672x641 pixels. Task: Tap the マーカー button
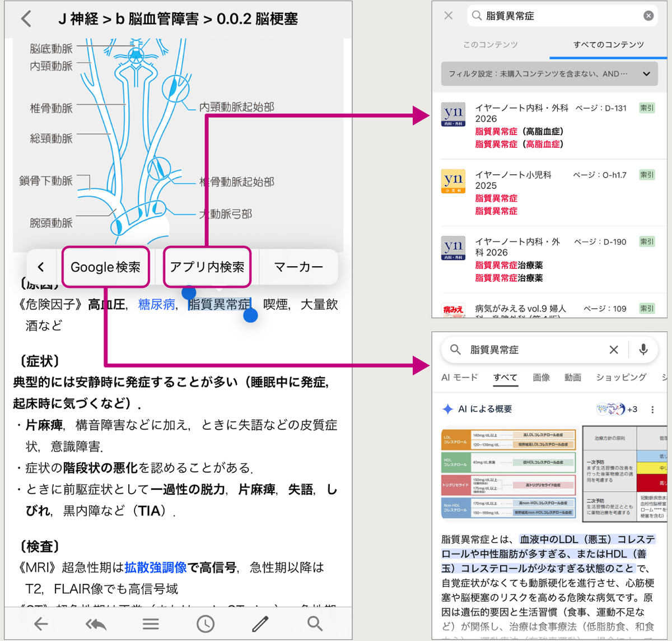click(298, 267)
